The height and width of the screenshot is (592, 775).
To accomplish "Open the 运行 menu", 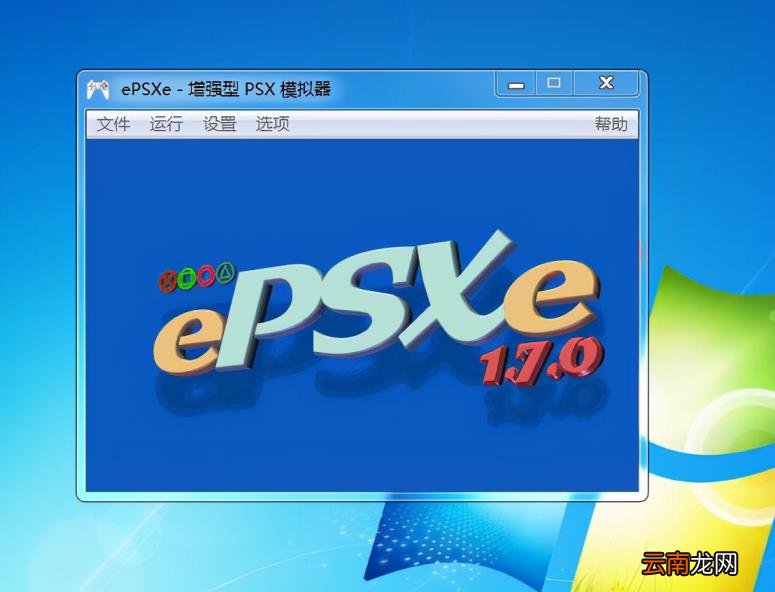I will [x=166, y=124].
